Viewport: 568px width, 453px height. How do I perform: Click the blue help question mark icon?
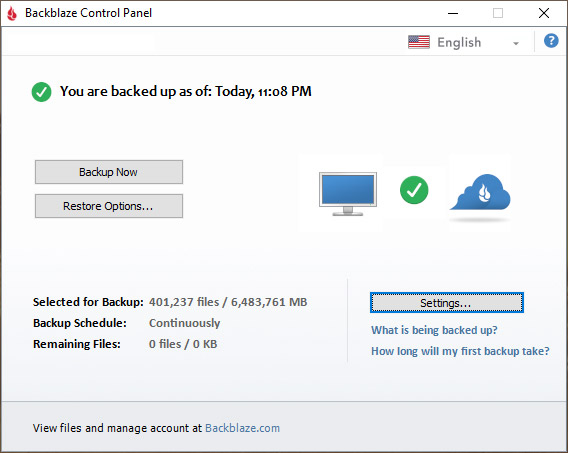coord(551,41)
